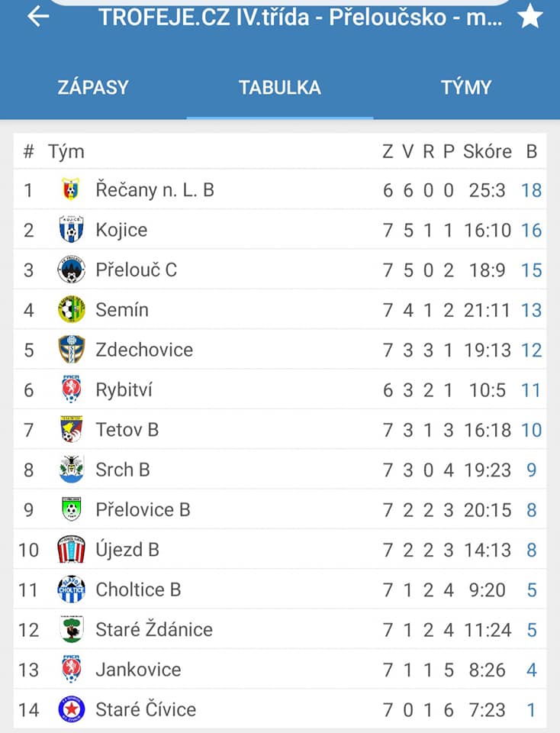Select the TABULKA tab

tap(280, 87)
